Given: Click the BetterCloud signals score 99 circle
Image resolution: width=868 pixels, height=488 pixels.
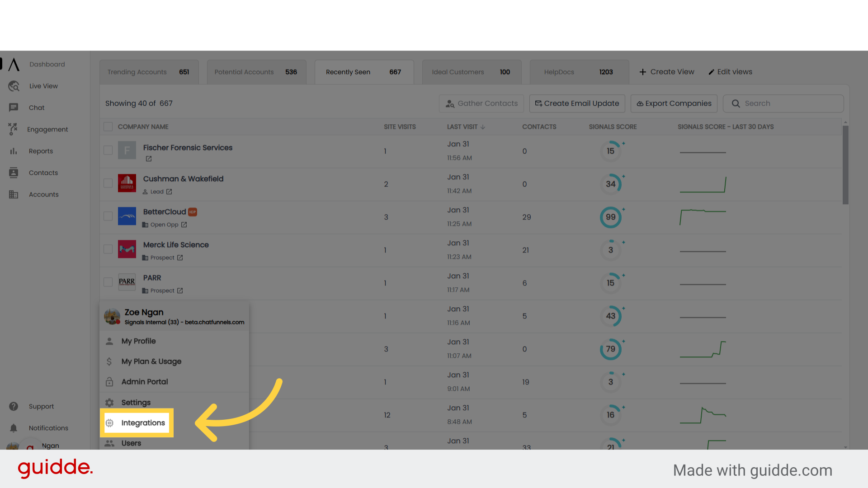Looking at the screenshot, I should 611,217.
